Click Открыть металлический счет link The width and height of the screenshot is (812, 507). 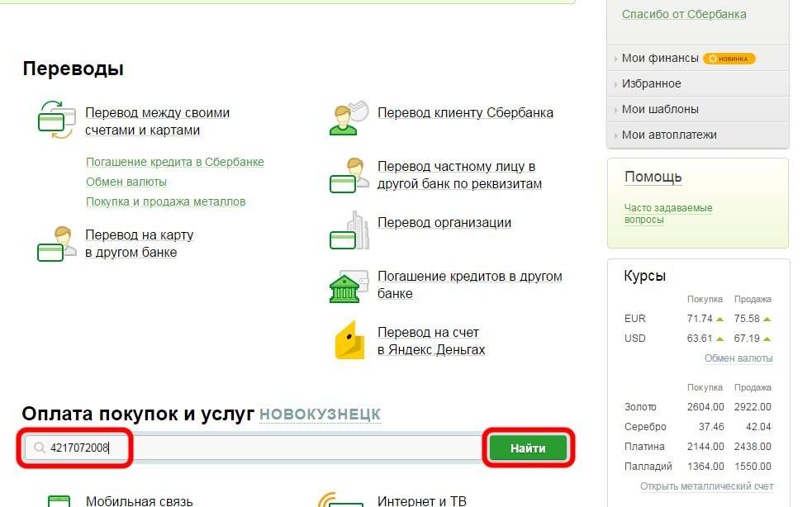(x=706, y=486)
